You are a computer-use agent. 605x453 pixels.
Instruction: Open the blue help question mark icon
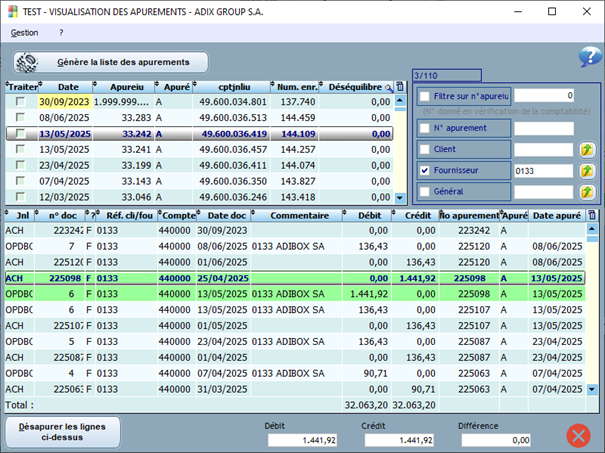[590, 57]
